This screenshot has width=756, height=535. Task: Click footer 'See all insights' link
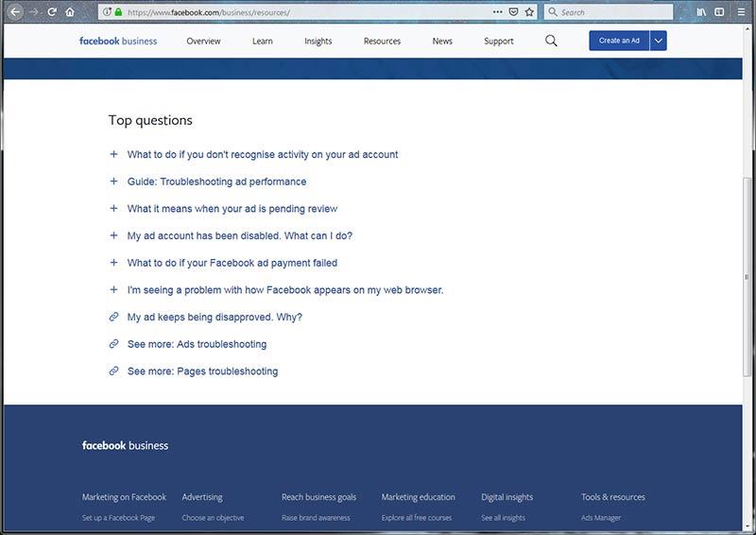click(x=503, y=518)
